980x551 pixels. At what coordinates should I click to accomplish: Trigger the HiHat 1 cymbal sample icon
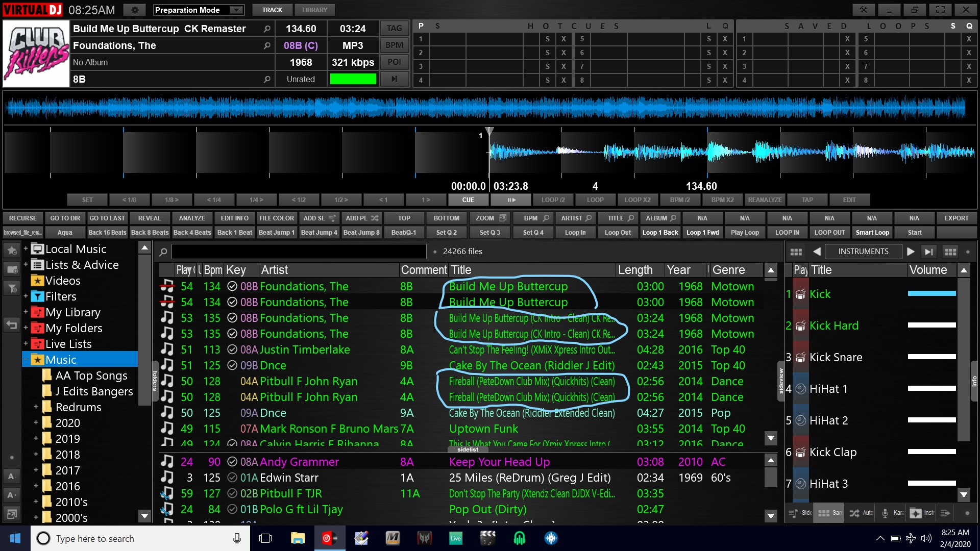[x=801, y=389]
